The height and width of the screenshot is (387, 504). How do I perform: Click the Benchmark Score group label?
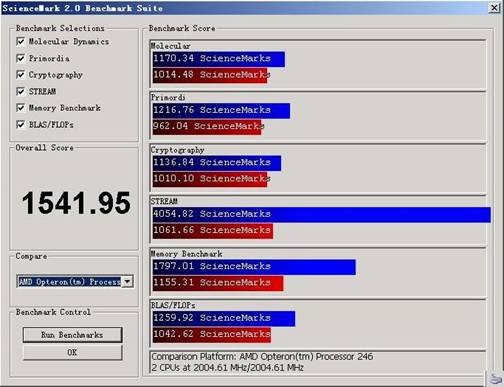tap(182, 28)
